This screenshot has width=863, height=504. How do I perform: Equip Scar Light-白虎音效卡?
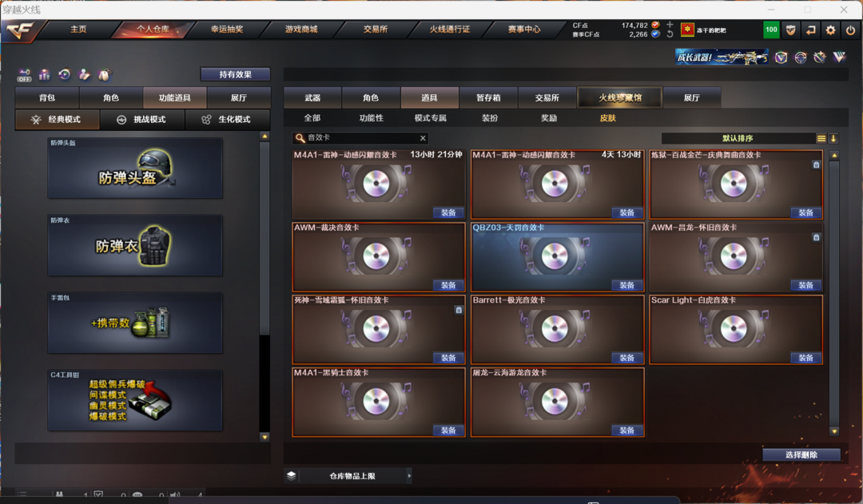point(805,358)
